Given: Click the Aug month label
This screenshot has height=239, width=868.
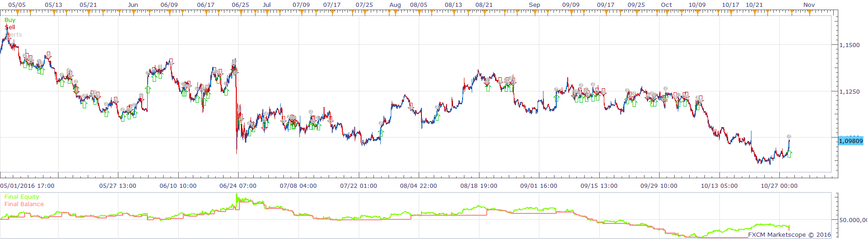Looking at the screenshot, I should pos(395,5).
